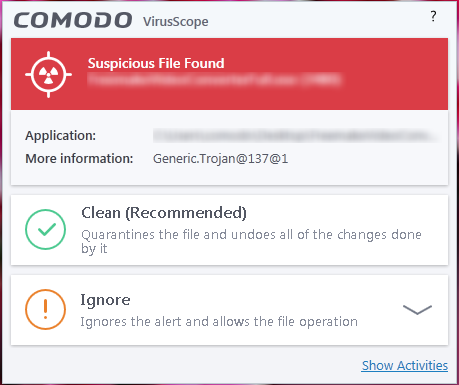Choose the Ignore option
459x385 pixels.
229,310
